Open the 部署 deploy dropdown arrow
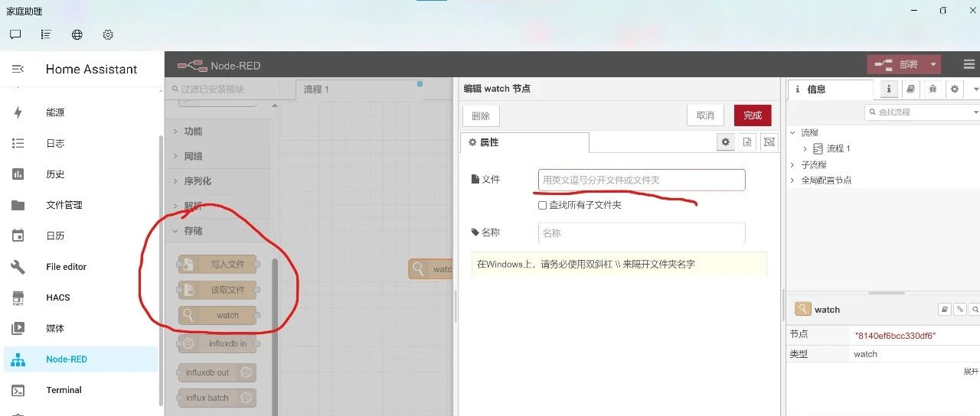This screenshot has height=416, width=980. coord(933,65)
